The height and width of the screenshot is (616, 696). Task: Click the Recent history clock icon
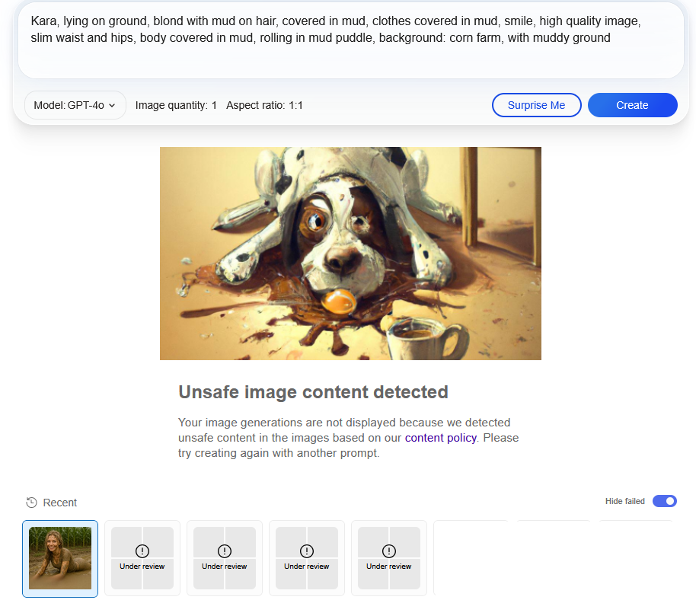click(x=31, y=503)
